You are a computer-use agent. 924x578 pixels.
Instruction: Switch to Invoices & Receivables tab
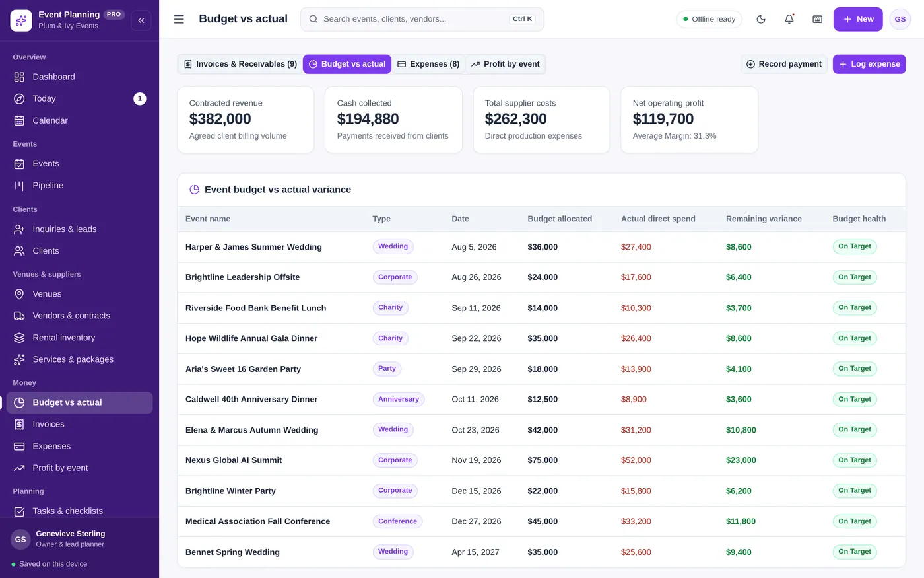click(240, 64)
